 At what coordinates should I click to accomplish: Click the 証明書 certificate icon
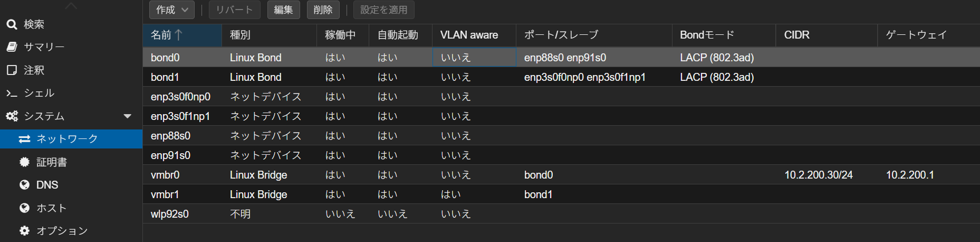click(x=24, y=162)
